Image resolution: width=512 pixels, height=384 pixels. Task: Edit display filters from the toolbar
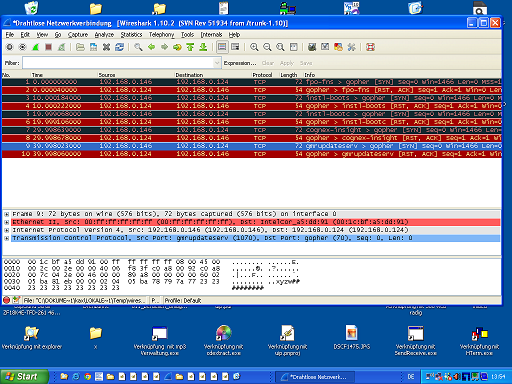point(325,47)
